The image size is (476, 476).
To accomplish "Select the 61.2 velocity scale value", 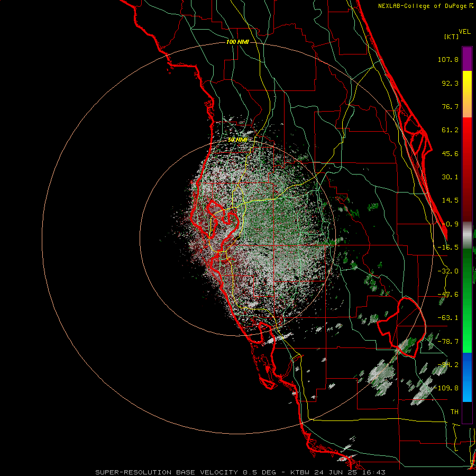I will click(450, 130).
